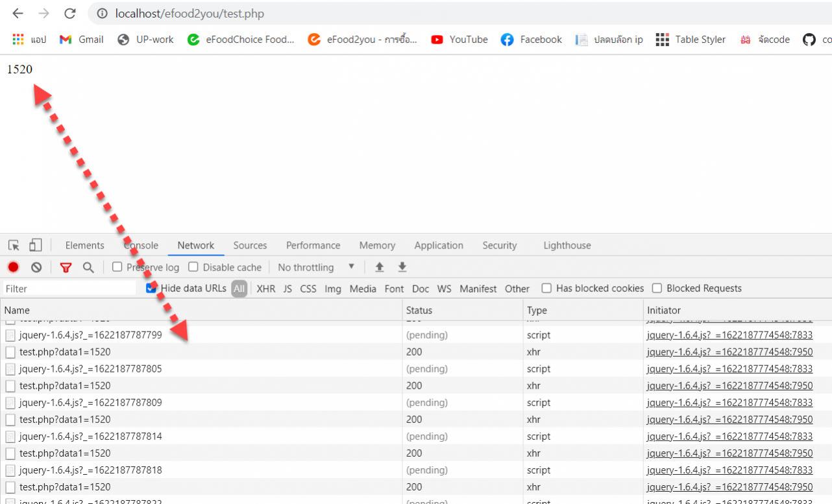The image size is (832, 504).
Task: Enable the Disable cache checkbox
Action: coord(193,267)
